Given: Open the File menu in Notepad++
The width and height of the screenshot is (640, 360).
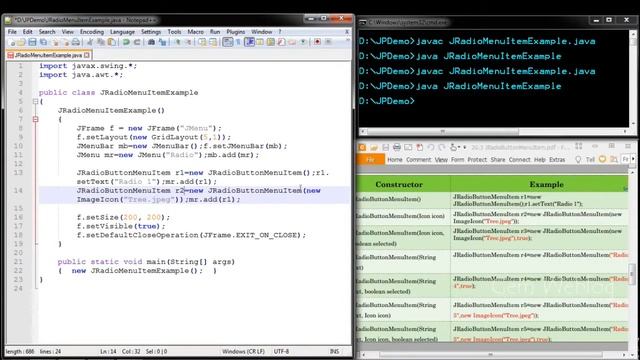Looking at the screenshot, I should tap(12, 32).
